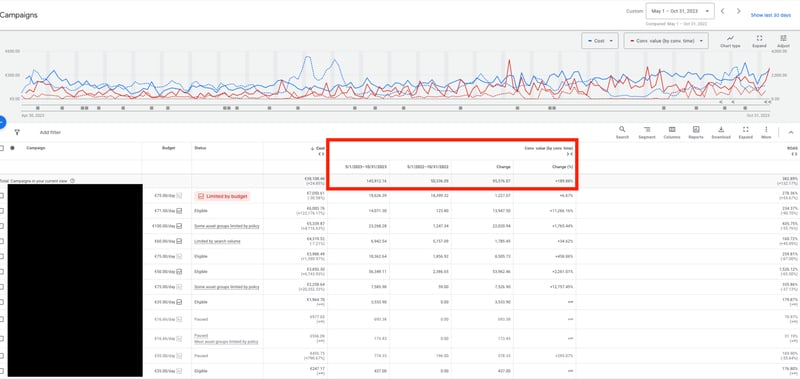Click the +12,757.45% change cell
This screenshot has width=800, height=379.
pos(561,287)
